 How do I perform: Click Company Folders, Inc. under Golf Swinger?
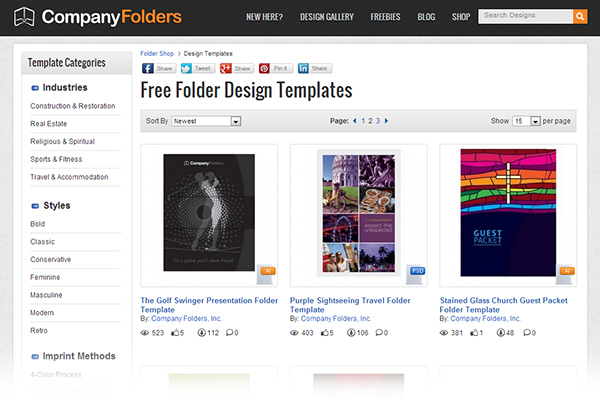(x=186, y=318)
